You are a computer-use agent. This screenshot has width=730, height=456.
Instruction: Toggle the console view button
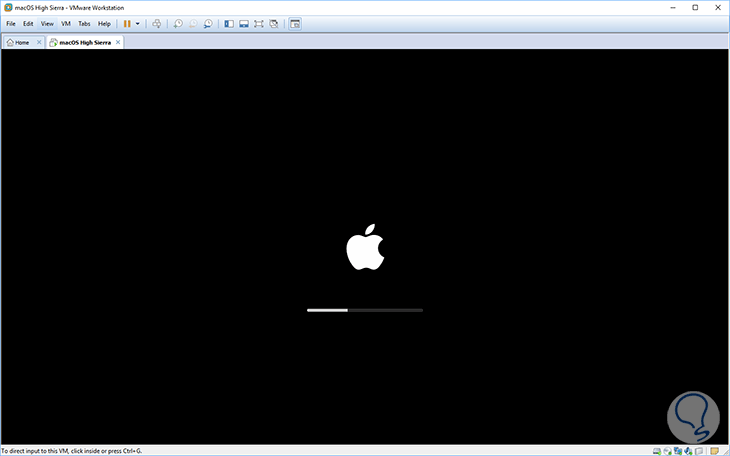(x=295, y=24)
